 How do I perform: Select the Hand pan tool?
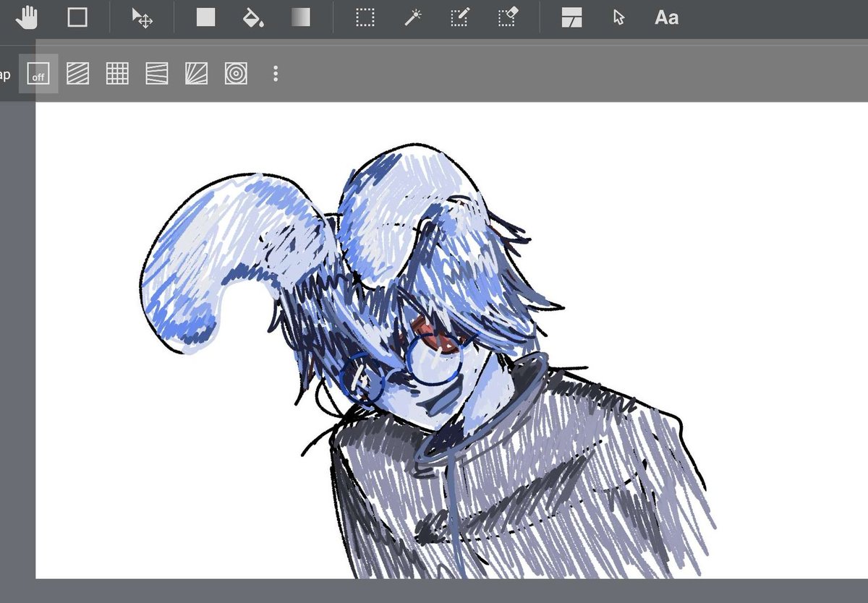pos(26,17)
